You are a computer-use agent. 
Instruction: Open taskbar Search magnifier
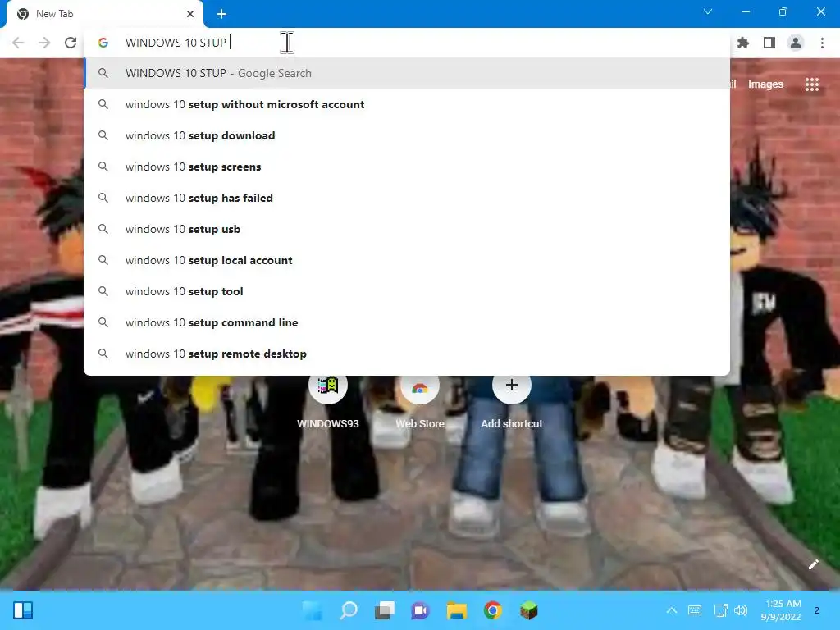click(x=349, y=610)
